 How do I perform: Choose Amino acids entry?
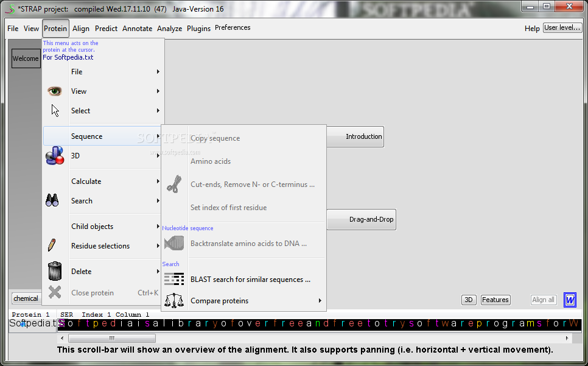(211, 161)
